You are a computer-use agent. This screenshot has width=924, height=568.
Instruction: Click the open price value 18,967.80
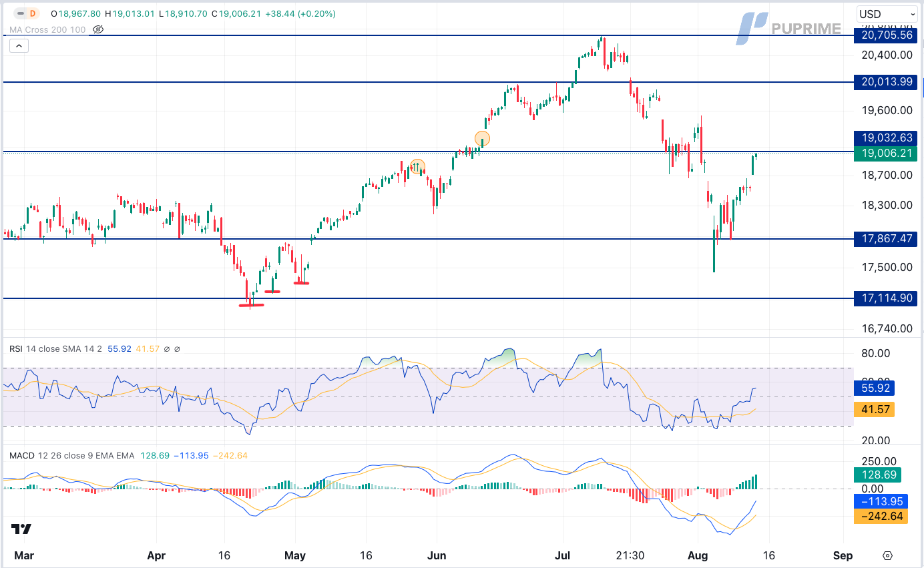pyautogui.click(x=79, y=13)
